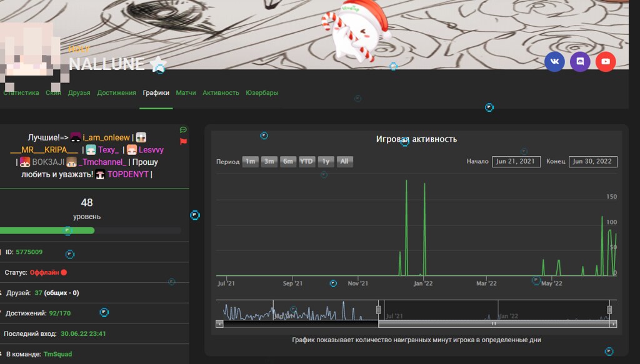Set chart period to 1m
The width and height of the screenshot is (640, 364).
[251, 162]
